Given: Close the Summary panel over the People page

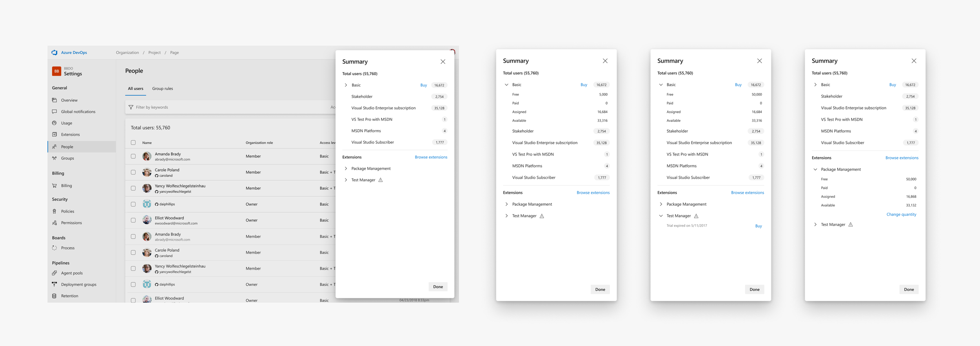Looking at the screenshot, I should [443, 62].
